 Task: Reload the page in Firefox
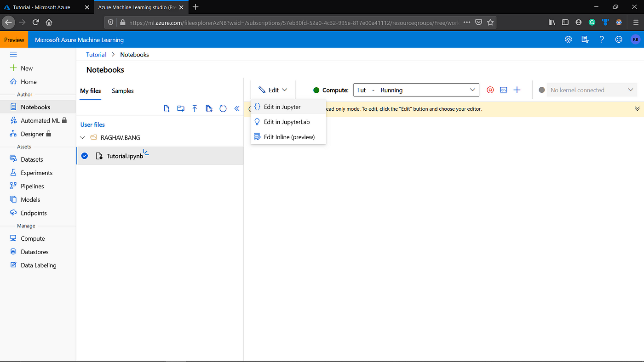35,22
